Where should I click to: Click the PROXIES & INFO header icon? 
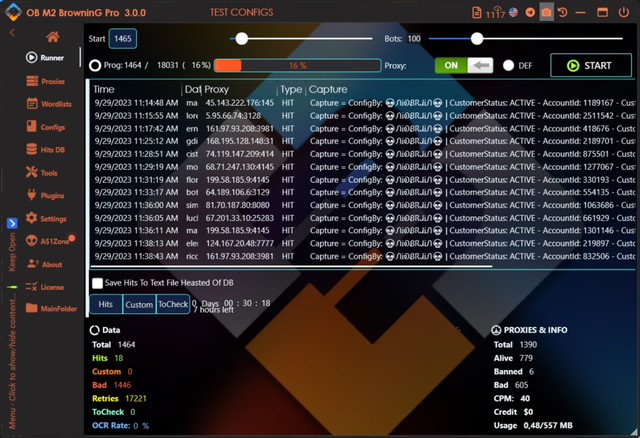tap(496, 330)
